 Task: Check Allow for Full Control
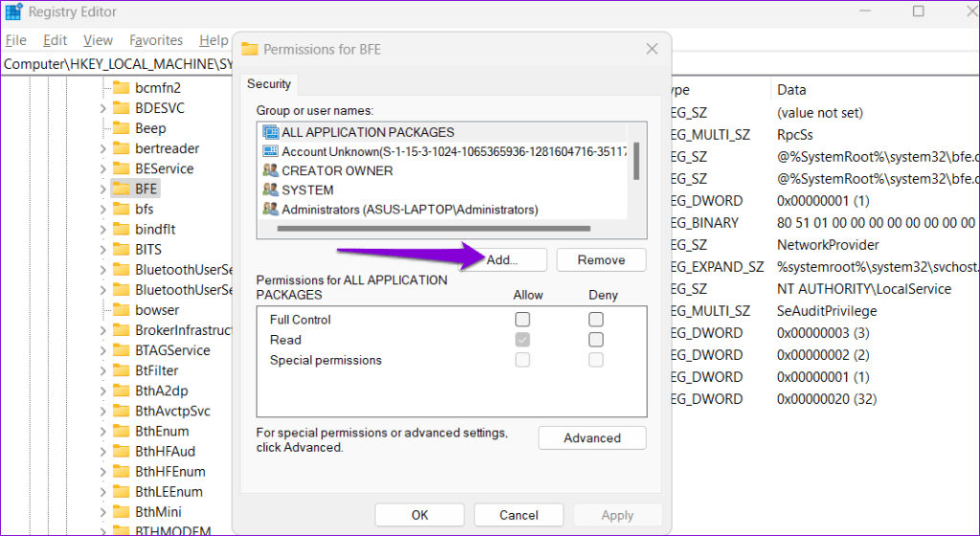(523, 319)
